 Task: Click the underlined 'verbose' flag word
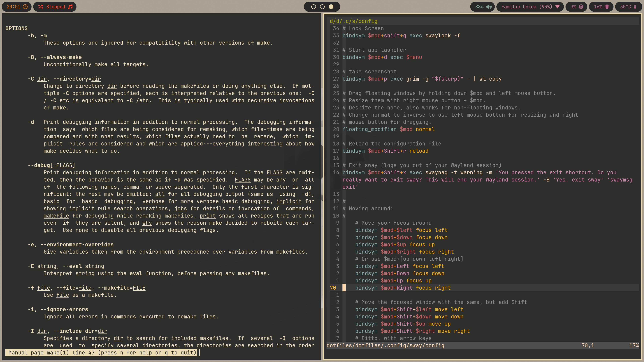click(153, 201)
